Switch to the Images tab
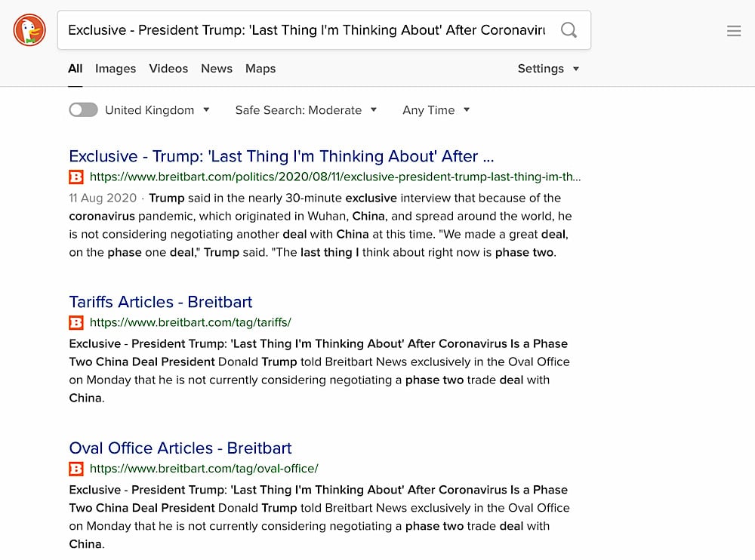The image size is (755, 560). pos(116,69)
